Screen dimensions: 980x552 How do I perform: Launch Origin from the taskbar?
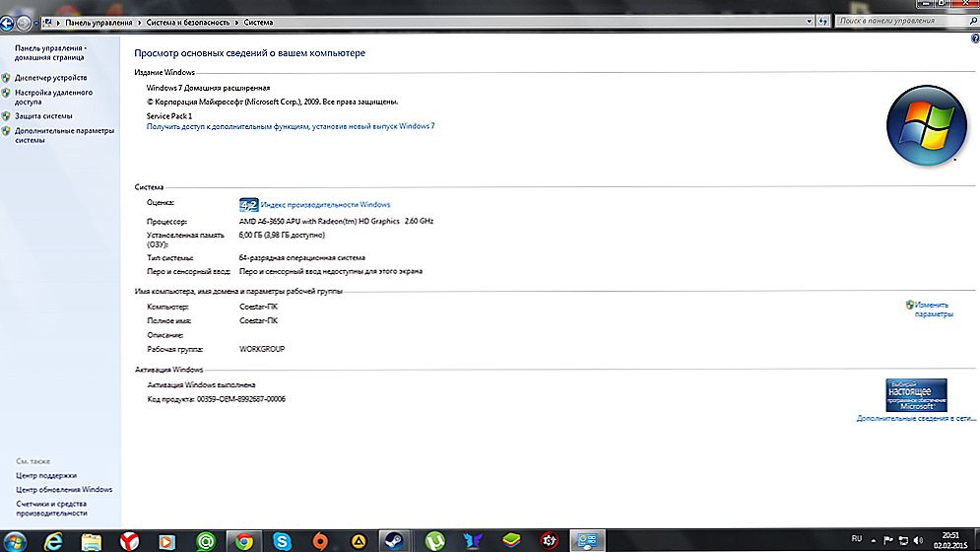coord(320,541)
